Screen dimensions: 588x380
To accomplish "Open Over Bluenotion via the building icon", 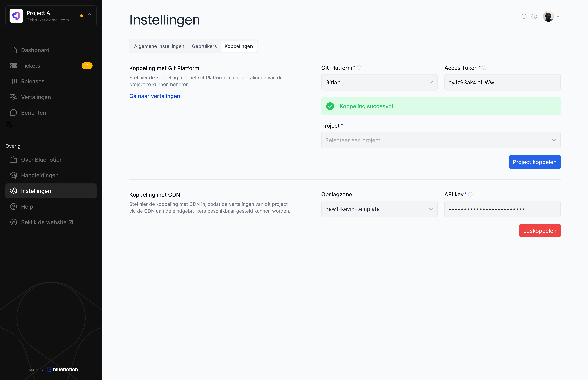I will (x=14, y=160).
